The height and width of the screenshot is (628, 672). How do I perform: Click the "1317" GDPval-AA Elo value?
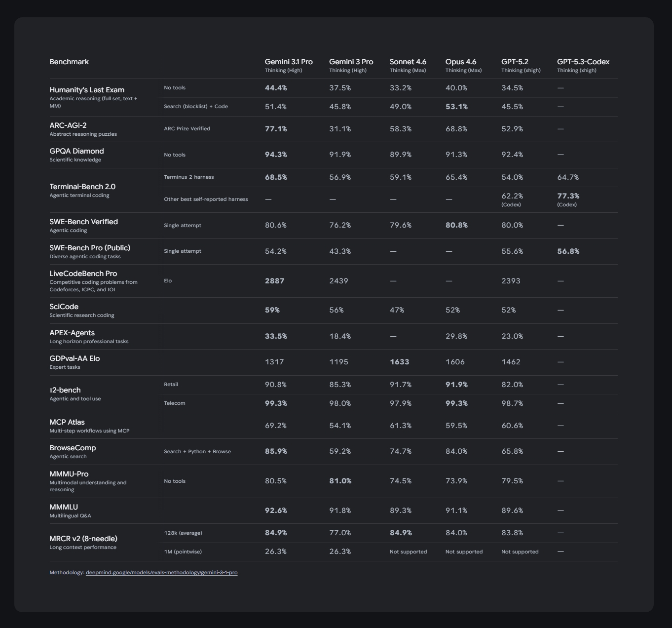point(274,362)
